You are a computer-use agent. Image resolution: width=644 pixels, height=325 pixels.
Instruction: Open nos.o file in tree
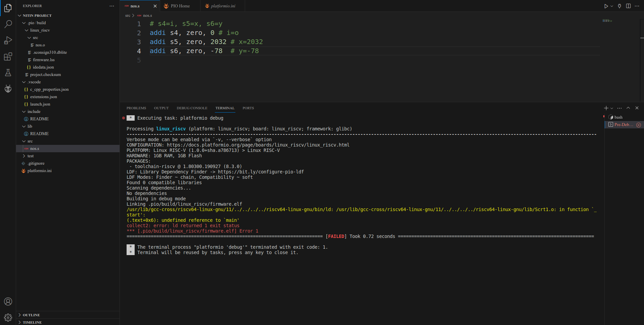pos(68,45)
